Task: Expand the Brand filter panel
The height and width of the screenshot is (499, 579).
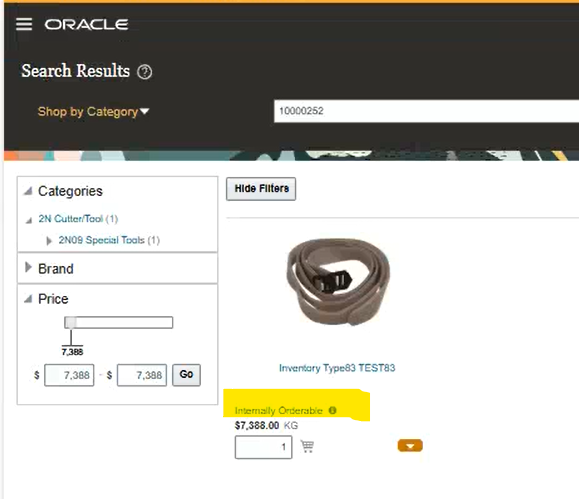Action: click(28, 267)
